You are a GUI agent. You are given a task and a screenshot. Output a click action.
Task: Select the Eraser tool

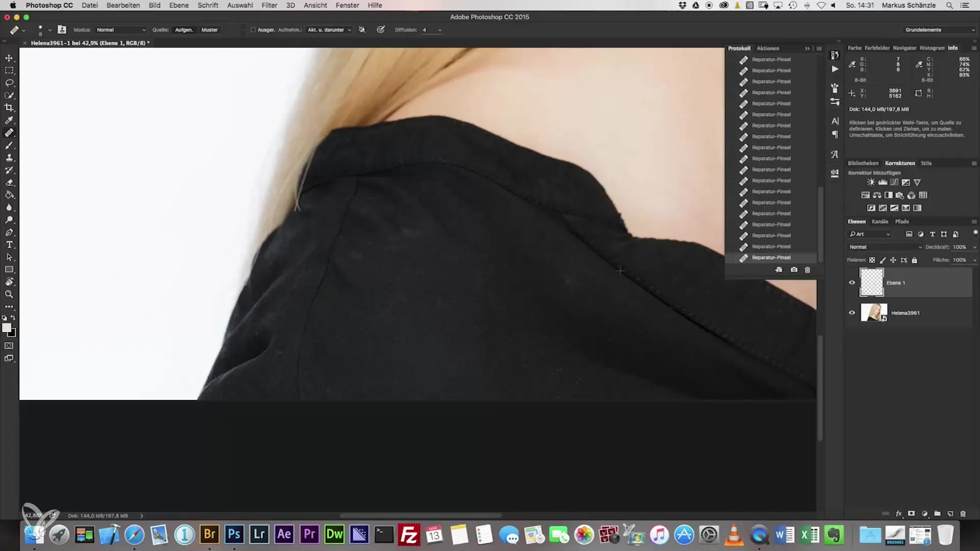9,183
